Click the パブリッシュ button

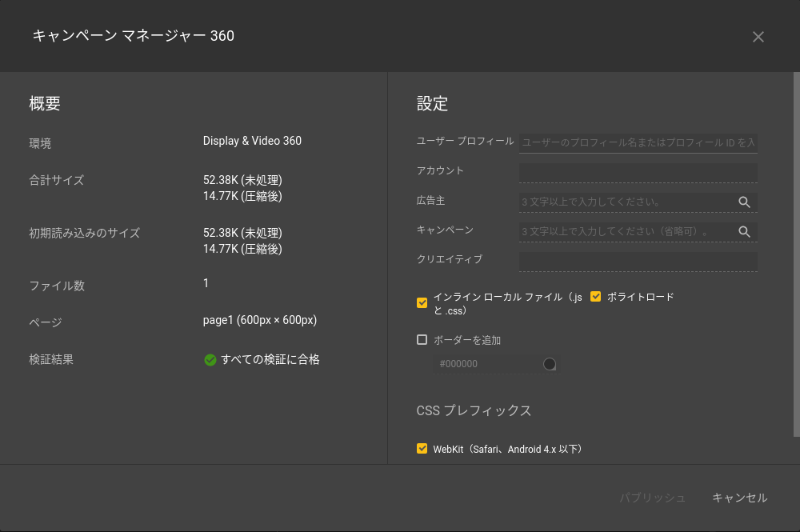pos(653,498)
